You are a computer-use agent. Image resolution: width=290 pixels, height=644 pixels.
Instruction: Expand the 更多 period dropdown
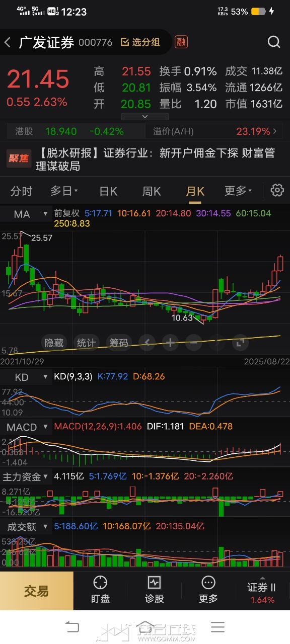coord(238,191)
